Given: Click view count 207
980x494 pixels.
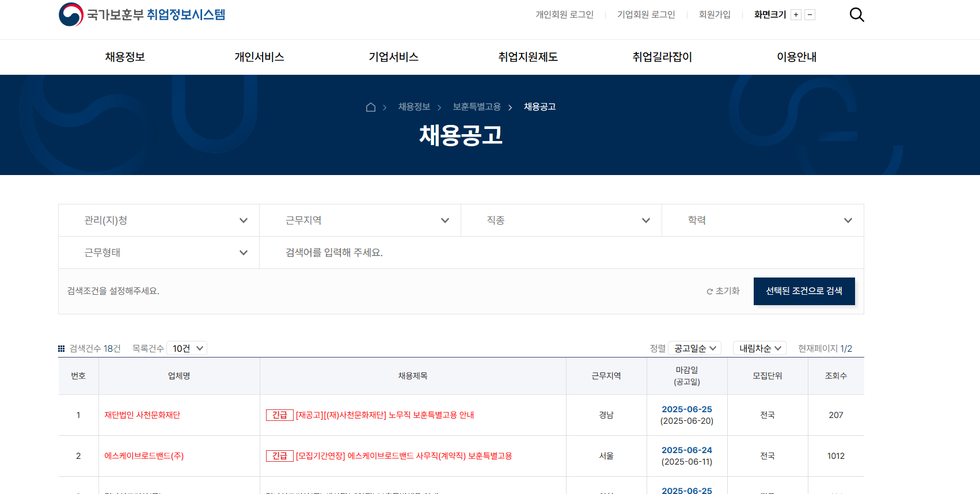Looking at the screenshot, I should pos(836,415).
